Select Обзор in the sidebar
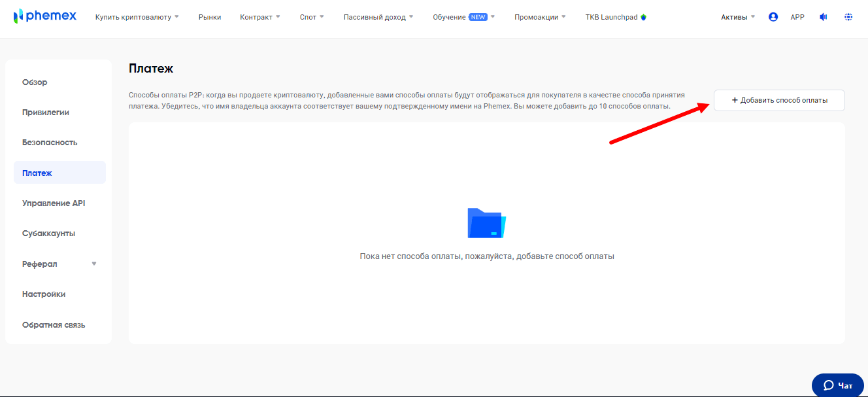Screen dimensions: 868x397 point(35,82)
